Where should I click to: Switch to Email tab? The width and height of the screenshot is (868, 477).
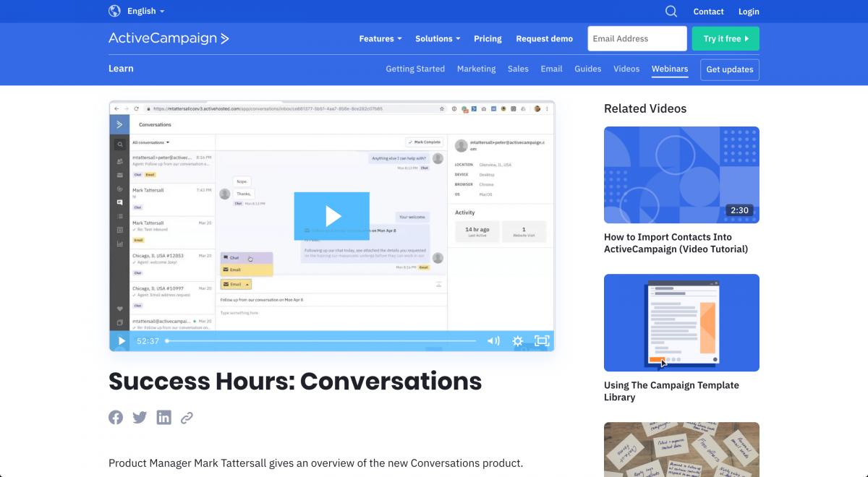[x=551, y=69]
